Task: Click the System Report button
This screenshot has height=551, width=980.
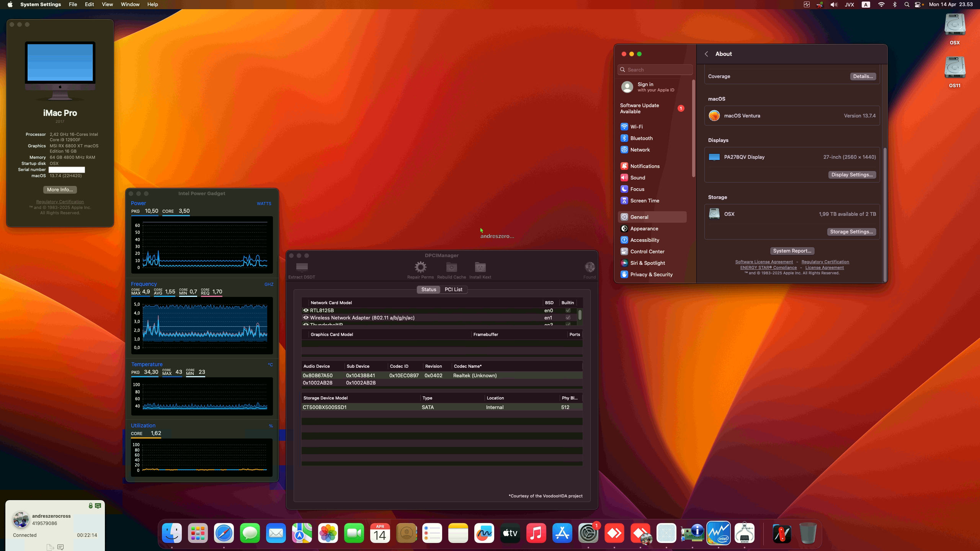Action: coord(792,251)
